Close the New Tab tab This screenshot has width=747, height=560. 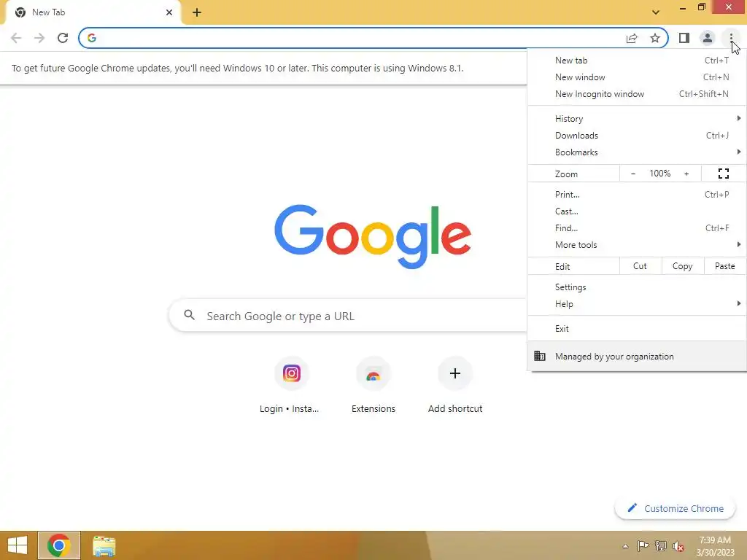[x=169, y=12]
